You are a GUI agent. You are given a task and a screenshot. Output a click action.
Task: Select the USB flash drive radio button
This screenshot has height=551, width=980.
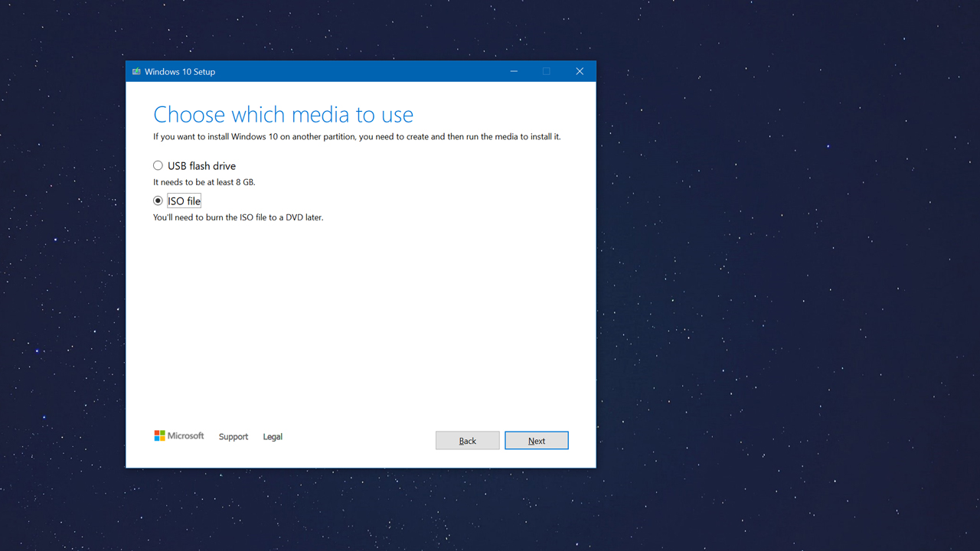point(158,165)
